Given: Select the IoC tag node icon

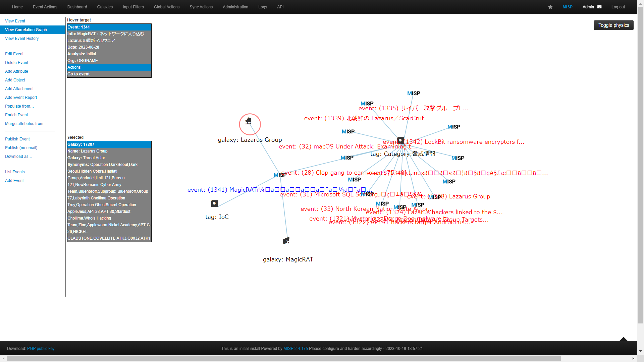Looking at the screenshot, I should pos(215,203).
